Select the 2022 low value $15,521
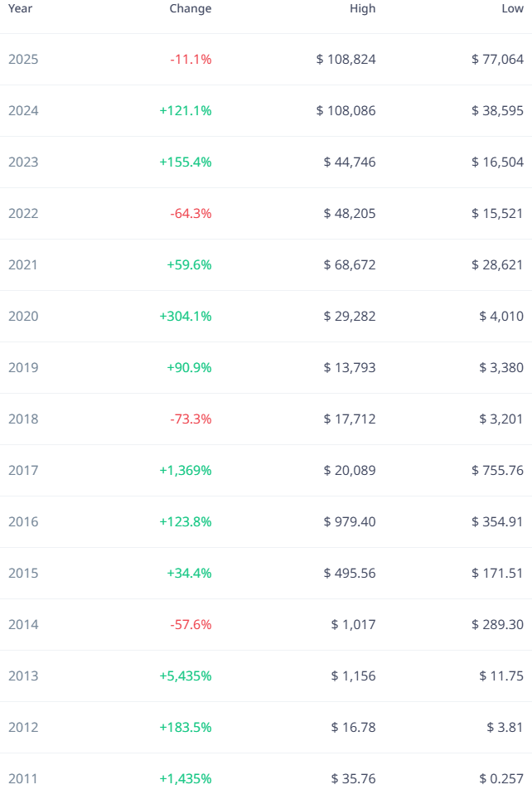Image resolution: width=532 pixels, height=804 pixels. (497, 213)
